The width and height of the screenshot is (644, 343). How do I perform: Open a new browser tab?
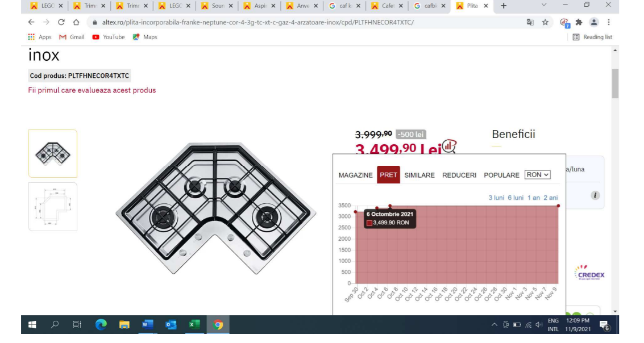tap(504, 6)
